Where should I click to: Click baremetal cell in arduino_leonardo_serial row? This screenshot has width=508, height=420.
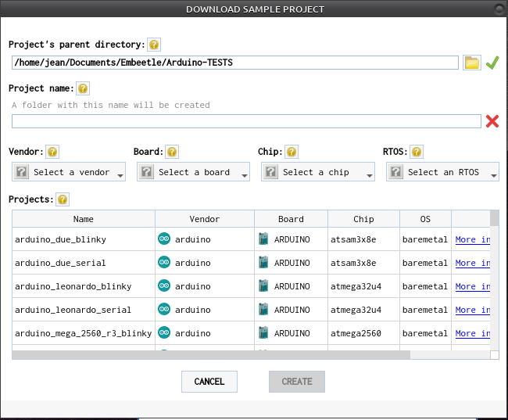tap(425, 310)
